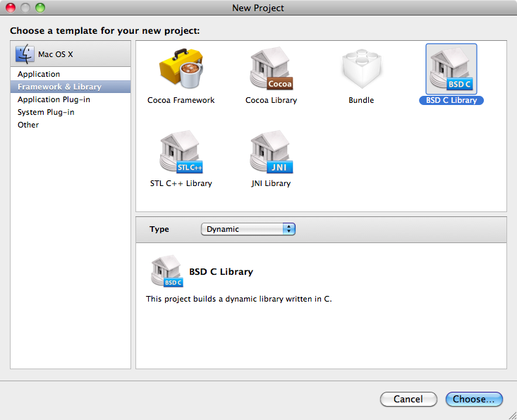Click the window resize grip corner

(512, 415)
